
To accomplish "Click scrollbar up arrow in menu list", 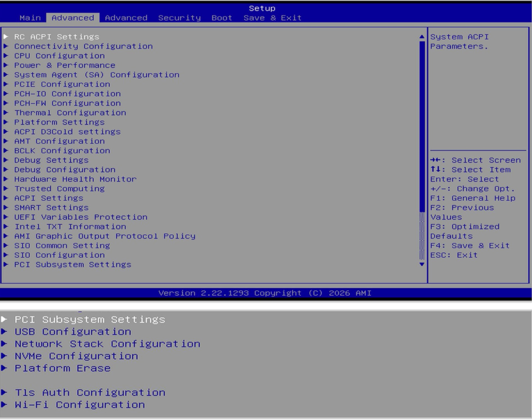I will click(422, 37).
